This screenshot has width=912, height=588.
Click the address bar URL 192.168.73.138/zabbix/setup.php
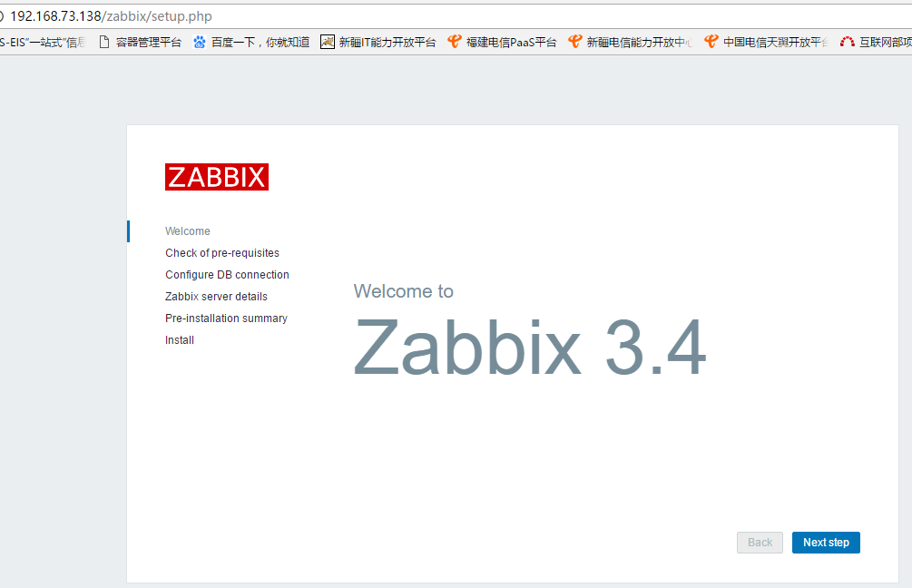click(111, 16)
